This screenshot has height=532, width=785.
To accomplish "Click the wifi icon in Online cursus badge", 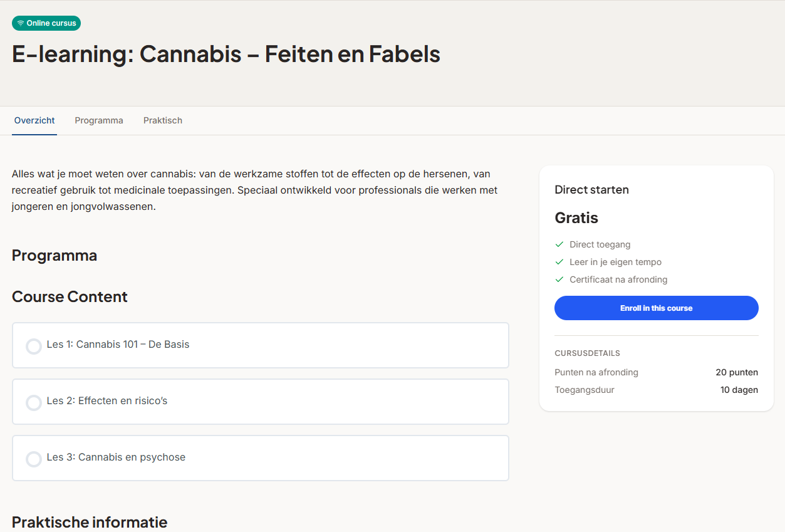I will click(21, 23).
